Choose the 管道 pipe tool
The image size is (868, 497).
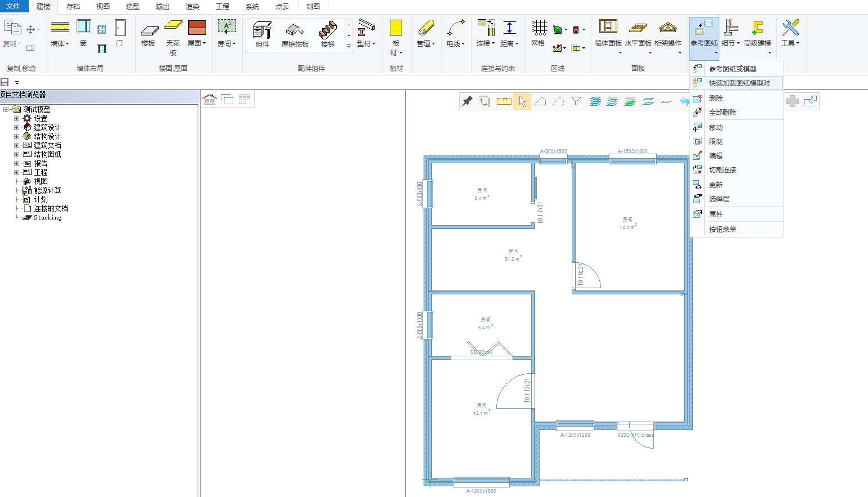[x=426, y=28]
